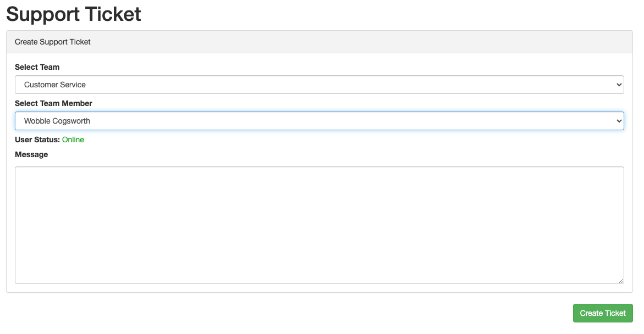Open the Select Team Member dropdown
Image resolution: width=644 pixels, height=334 pixels.
319,121
